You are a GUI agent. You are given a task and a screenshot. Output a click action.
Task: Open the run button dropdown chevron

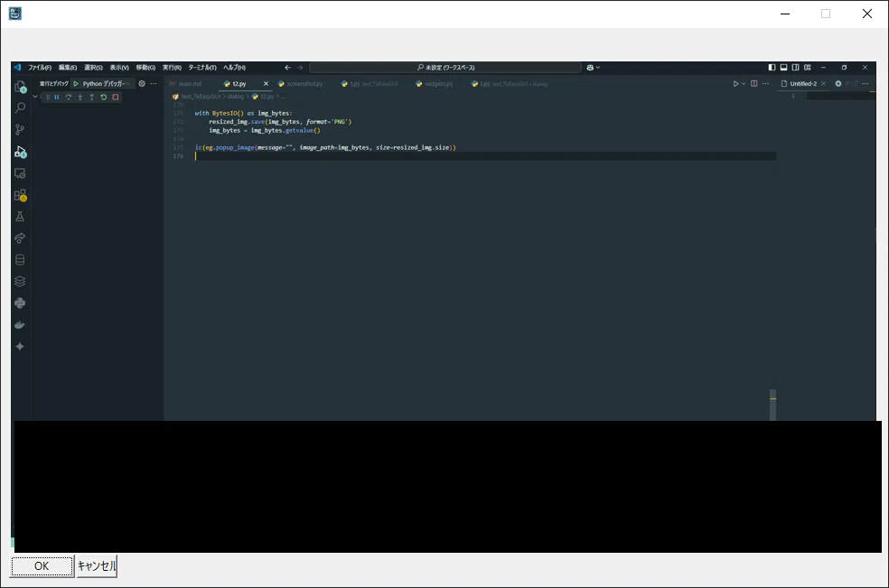pos(744,83)
